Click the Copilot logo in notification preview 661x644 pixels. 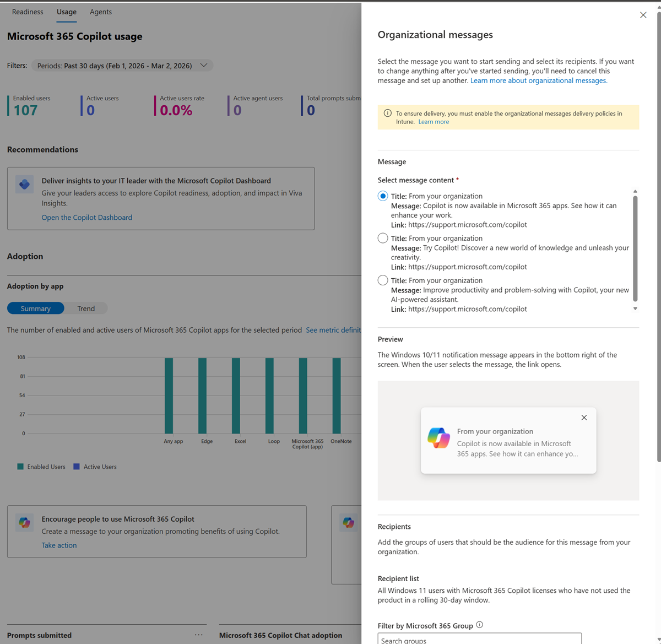(x=439, y=438)
